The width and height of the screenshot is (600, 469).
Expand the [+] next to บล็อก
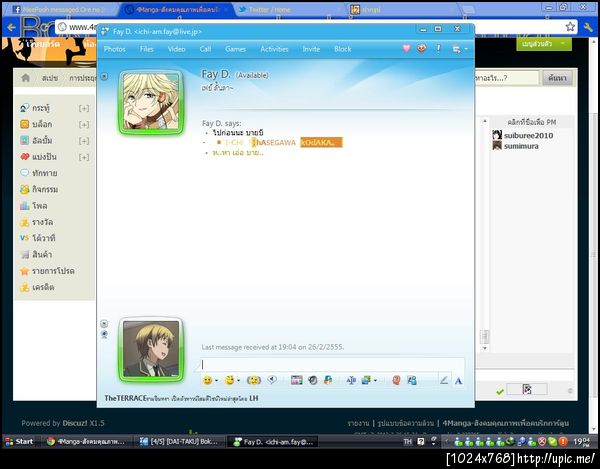84,124
